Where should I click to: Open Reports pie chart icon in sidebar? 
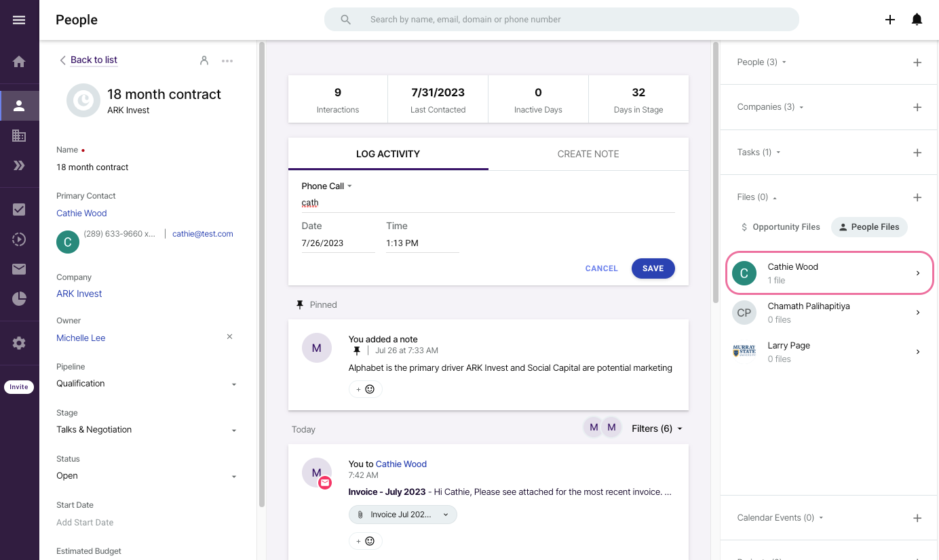(19, 299)
